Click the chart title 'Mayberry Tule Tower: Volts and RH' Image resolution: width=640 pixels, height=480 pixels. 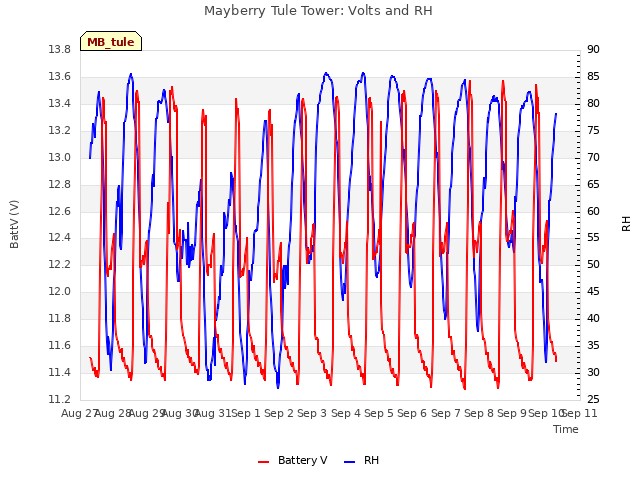(x=318, y=10)
